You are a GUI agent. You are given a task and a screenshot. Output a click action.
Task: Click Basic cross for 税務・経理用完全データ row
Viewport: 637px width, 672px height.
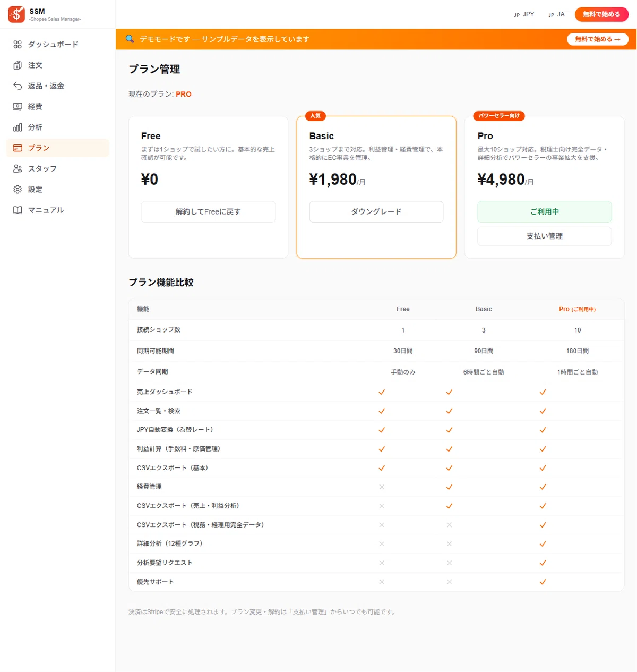[449, 525]
